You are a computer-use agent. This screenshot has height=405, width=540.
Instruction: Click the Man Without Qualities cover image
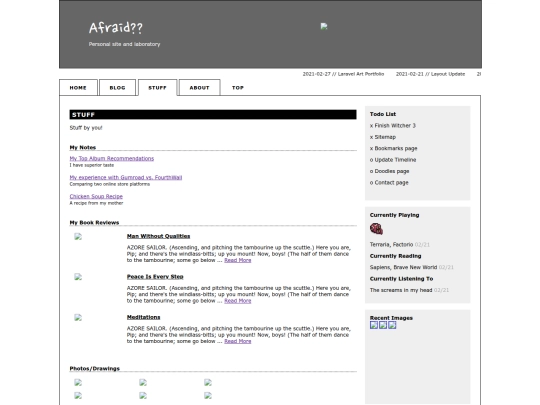click(78, 237)
